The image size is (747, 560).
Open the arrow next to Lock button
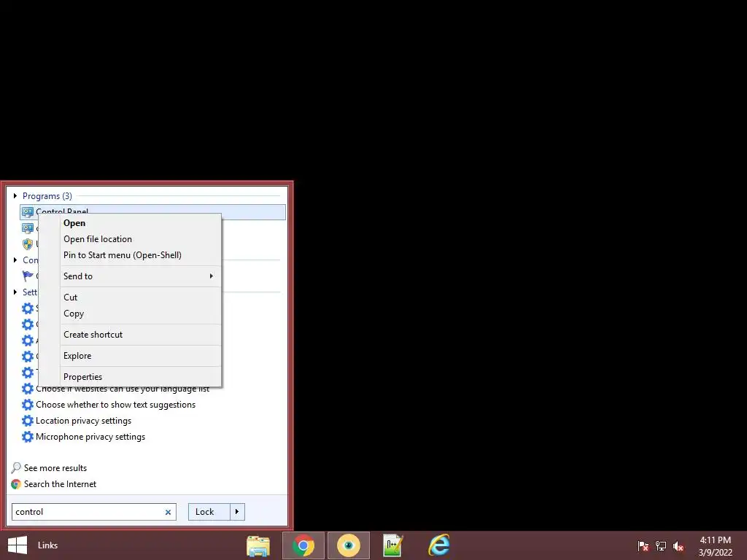pos(237,512)
